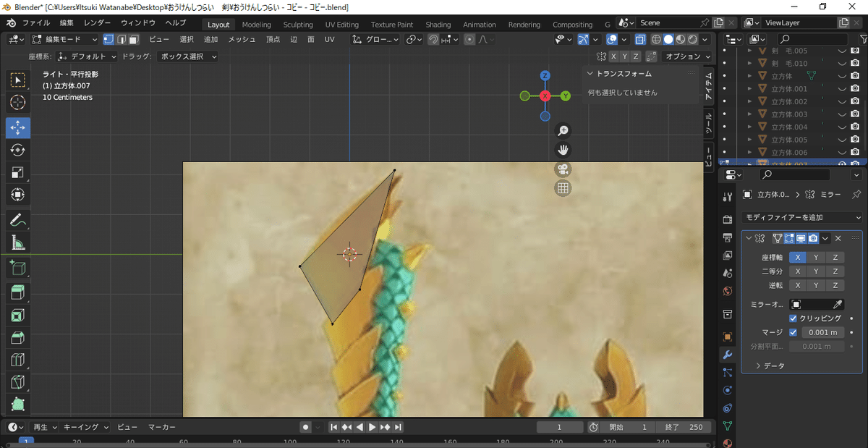Toggle mirror 逆転 Z button
868x448 pixels.
(835, 285)
